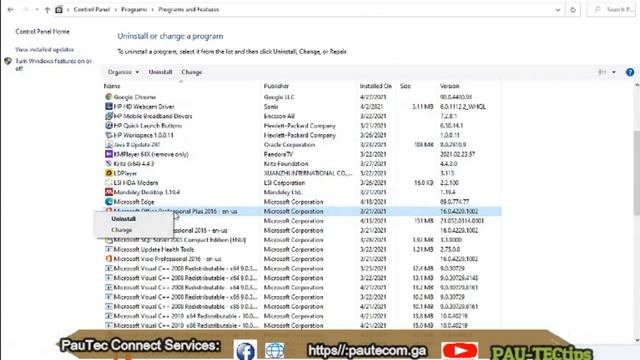Click the LSI HDA Modem icon

pos(109,182)
